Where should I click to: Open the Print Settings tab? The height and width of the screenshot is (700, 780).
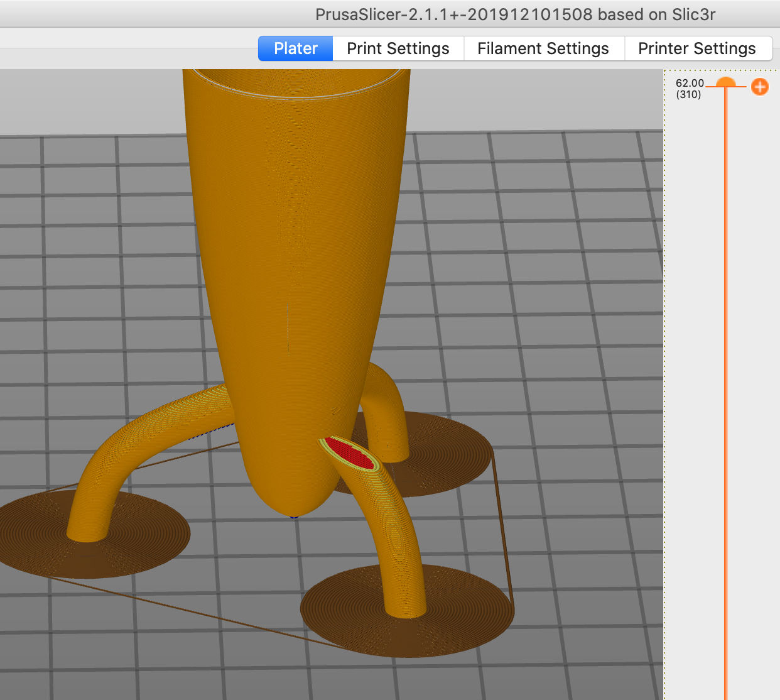click(x=398, y=48)
